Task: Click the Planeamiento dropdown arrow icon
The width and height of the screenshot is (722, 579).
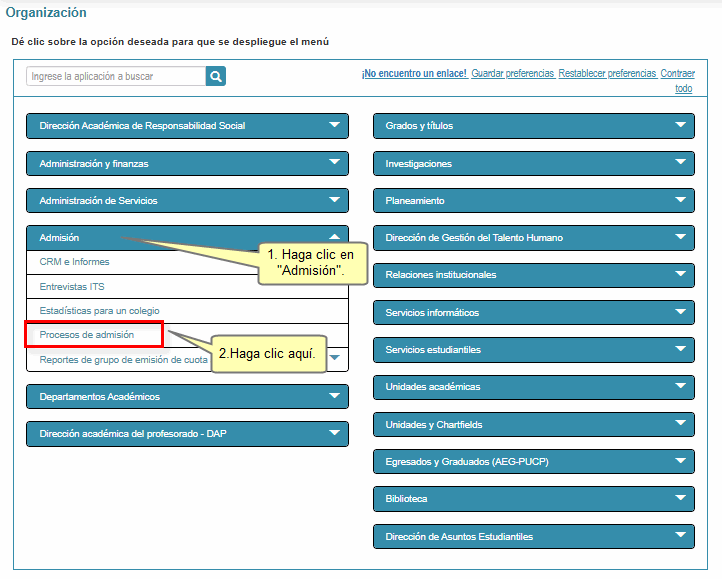Action: click(681, 200)
